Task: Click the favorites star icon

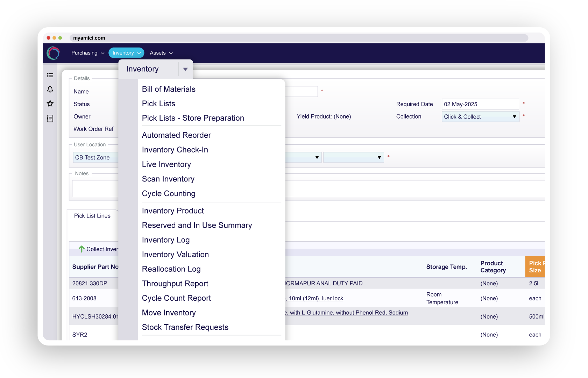Action: (x=50, y=104)
